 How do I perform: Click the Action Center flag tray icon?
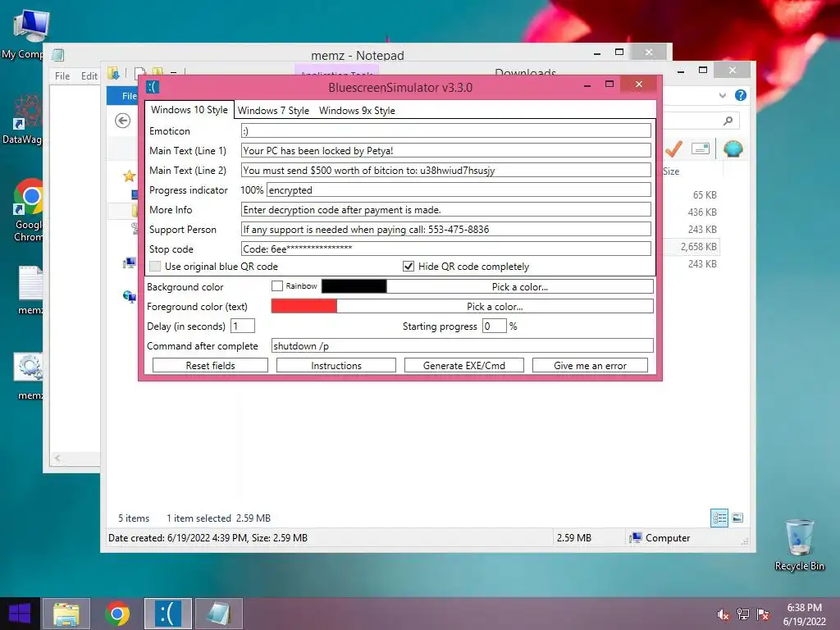[763, 614]
